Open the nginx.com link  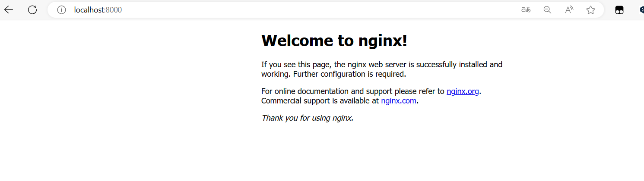(399, 101)
